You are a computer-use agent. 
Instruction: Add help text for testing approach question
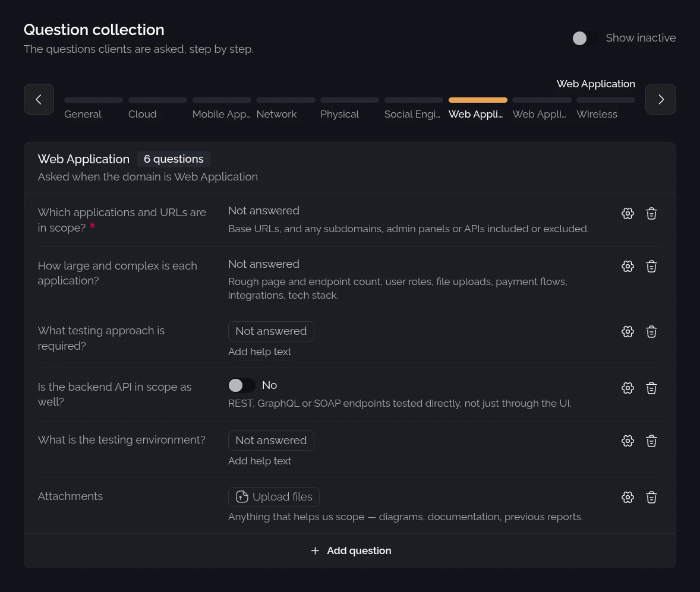click(259, 352)
